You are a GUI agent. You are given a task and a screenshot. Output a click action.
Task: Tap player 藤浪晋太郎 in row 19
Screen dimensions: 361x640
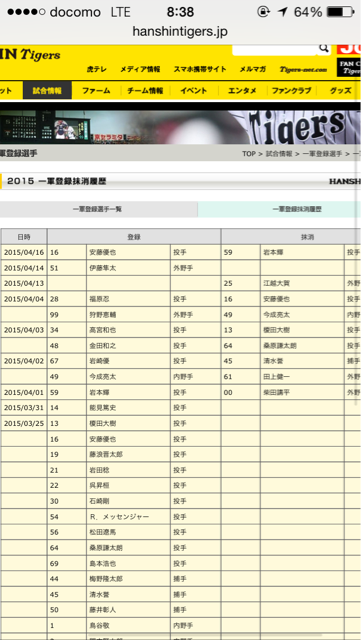pos(106,454)
